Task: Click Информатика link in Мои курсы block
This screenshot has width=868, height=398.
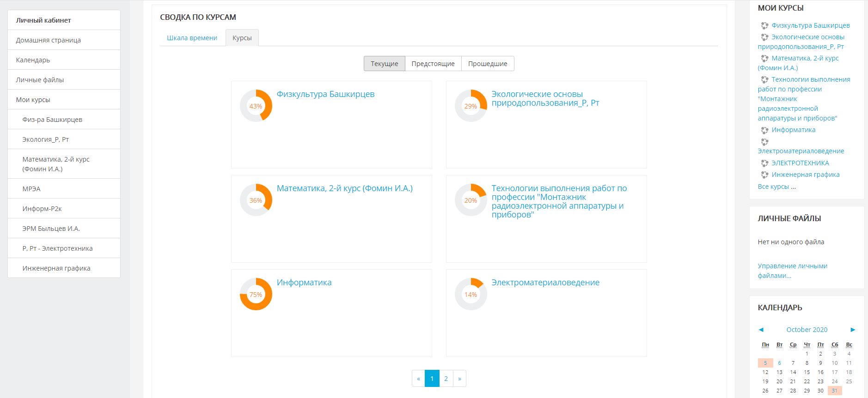Action: [794, 130]
